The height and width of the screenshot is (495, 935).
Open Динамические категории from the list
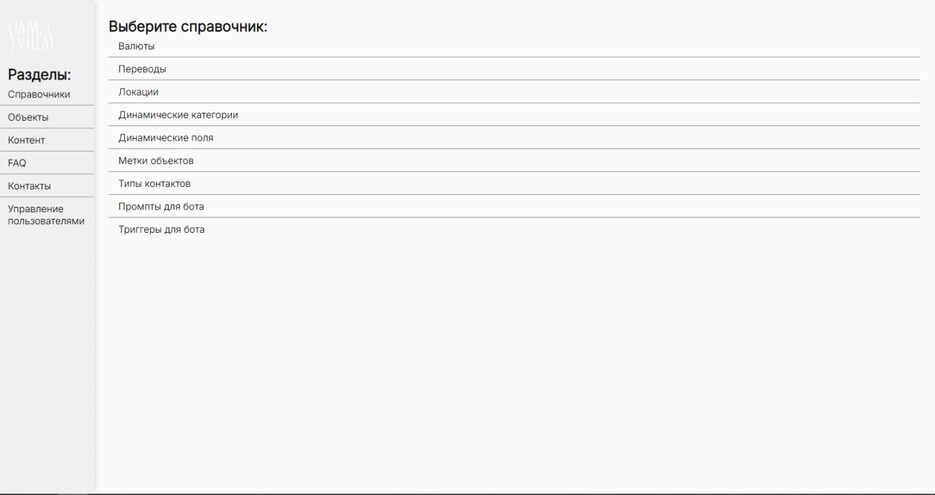point(178,115)
